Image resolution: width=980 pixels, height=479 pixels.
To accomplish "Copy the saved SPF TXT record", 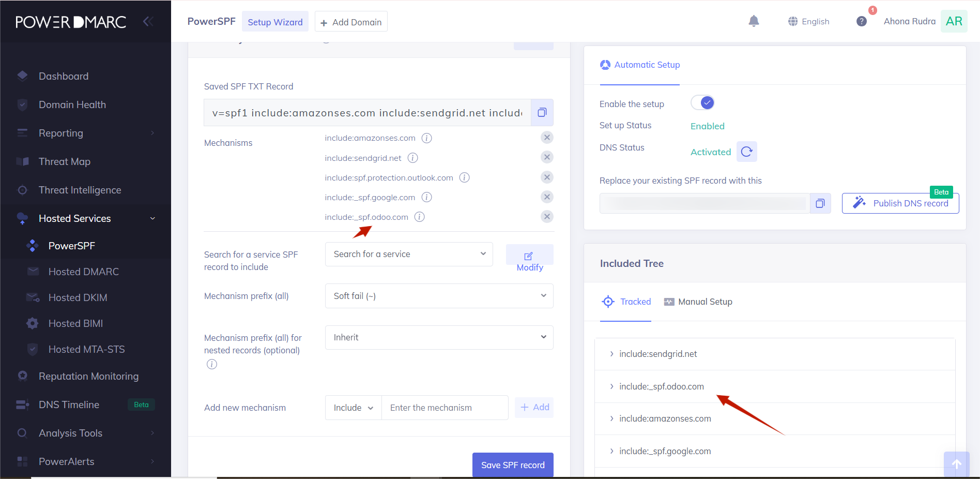I will click(542, 113).
